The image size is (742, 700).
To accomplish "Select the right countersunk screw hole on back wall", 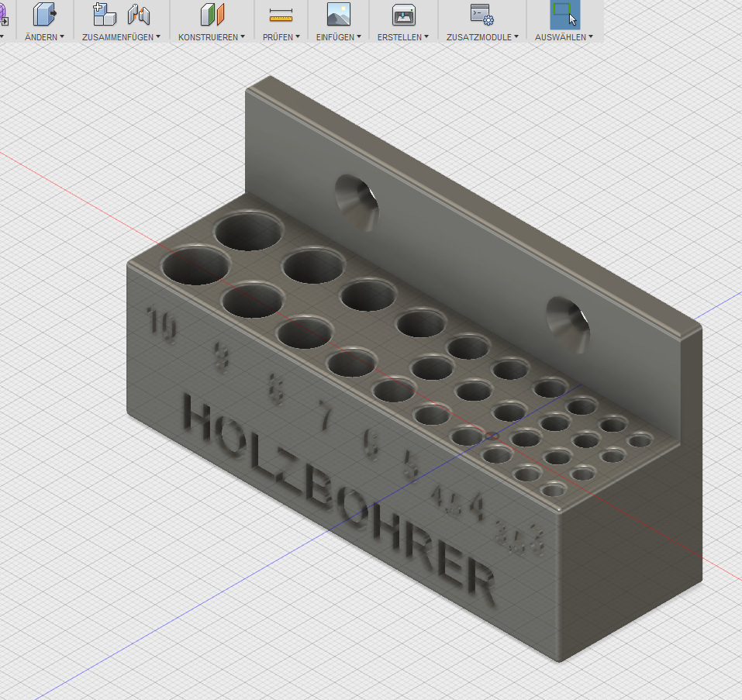I will [x=568, y=325].
